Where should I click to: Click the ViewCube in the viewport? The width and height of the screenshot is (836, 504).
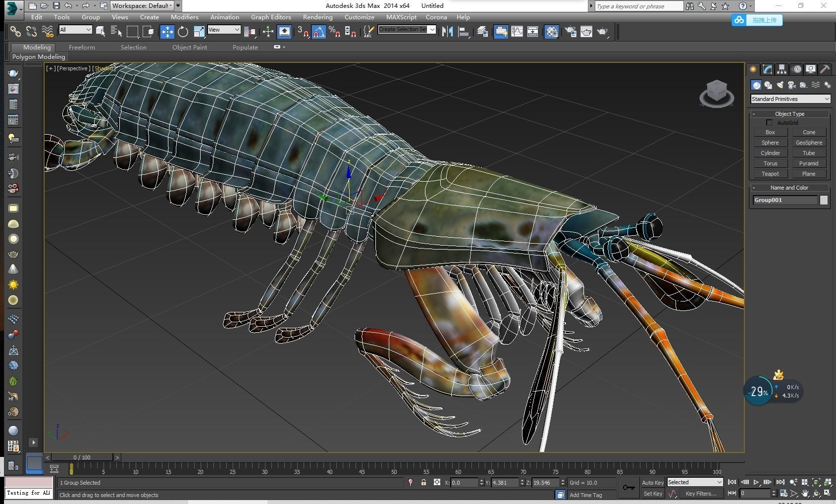(x=717, y=93)
